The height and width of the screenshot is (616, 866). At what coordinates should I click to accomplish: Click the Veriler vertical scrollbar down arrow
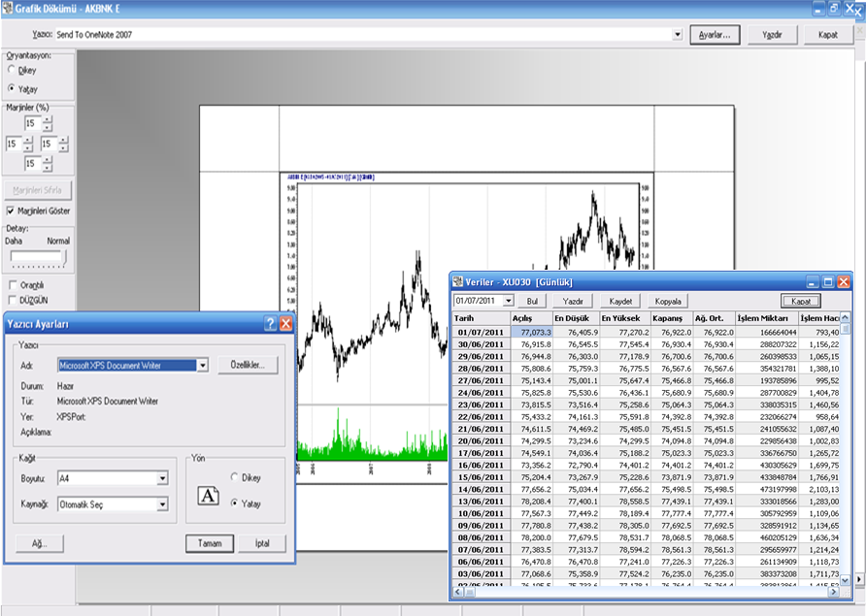845,580
